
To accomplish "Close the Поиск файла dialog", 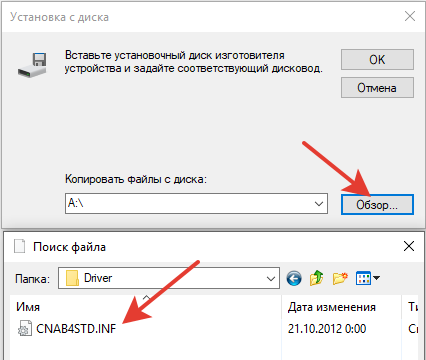I will point(409,247).
